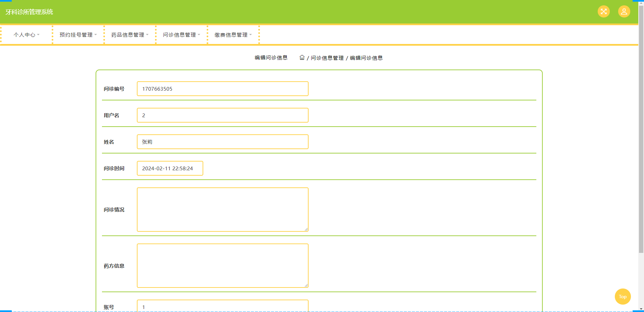Click the 编辑问诊信息 page heading
This screenshot has height=312, width=644.
pos(271,57)
